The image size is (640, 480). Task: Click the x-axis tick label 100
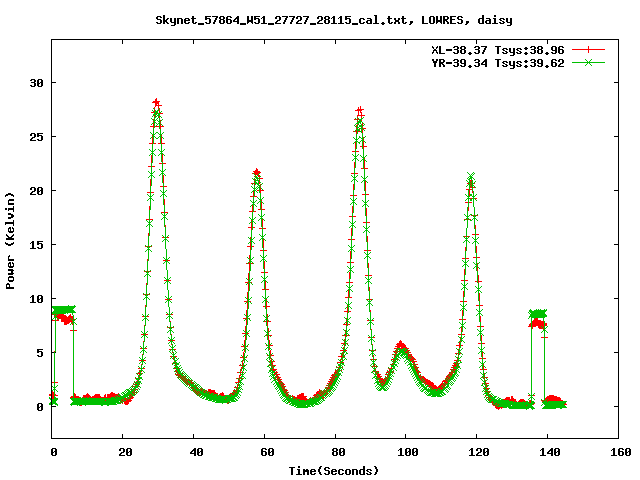(x=408, y=452)
